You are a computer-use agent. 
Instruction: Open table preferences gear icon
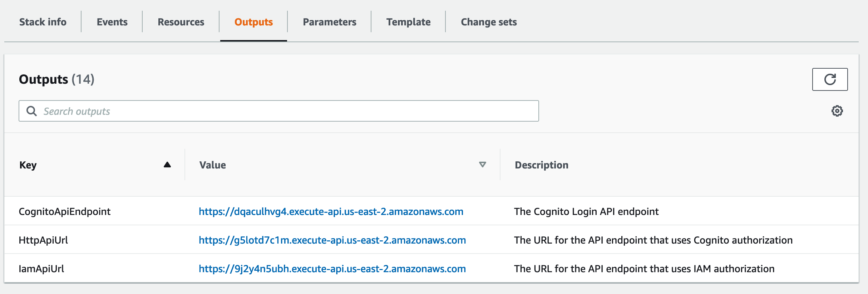[837, 111]
